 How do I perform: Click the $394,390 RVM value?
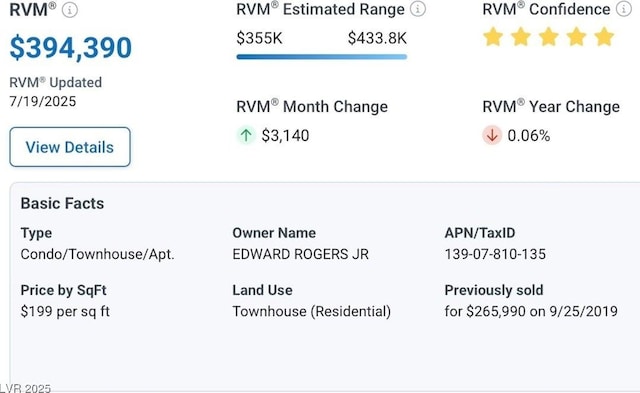coord(71,48)
